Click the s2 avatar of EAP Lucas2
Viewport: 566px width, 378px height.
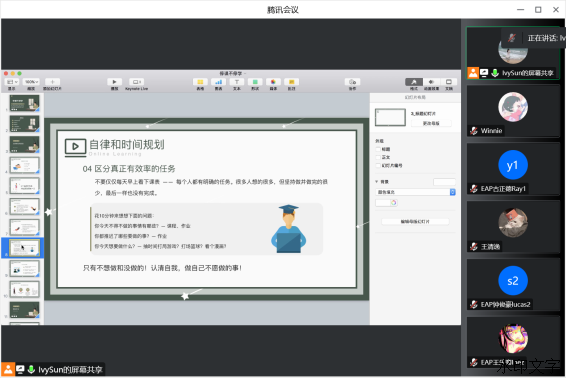[x=513, y=281]
